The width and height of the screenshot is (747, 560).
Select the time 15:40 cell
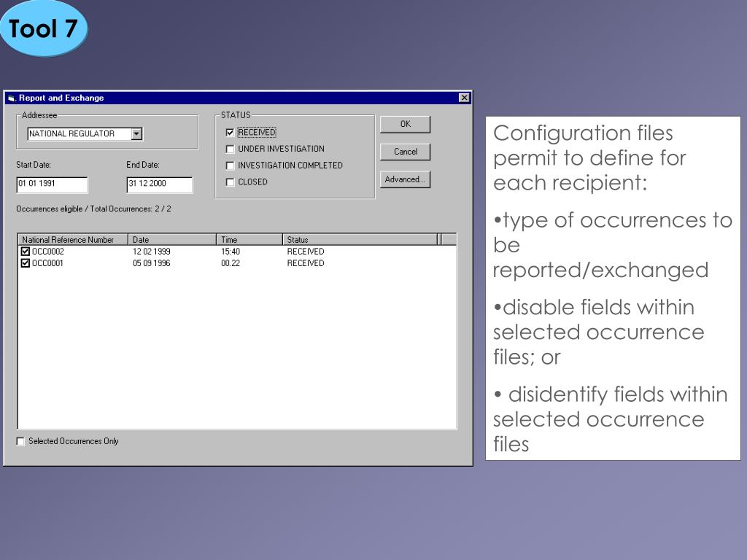point(231,252)
